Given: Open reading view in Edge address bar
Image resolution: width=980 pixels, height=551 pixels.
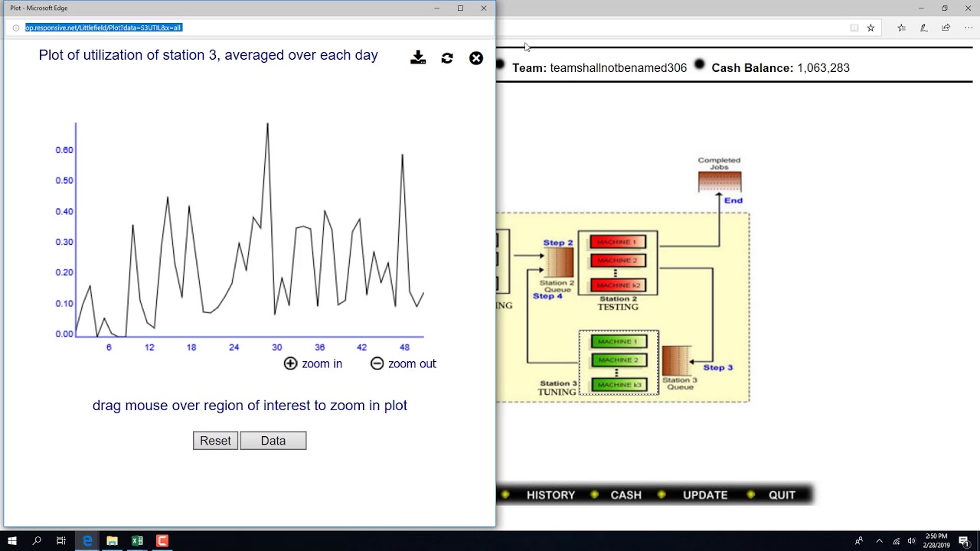Looking at the screenshot, I should tap(854, 28).
